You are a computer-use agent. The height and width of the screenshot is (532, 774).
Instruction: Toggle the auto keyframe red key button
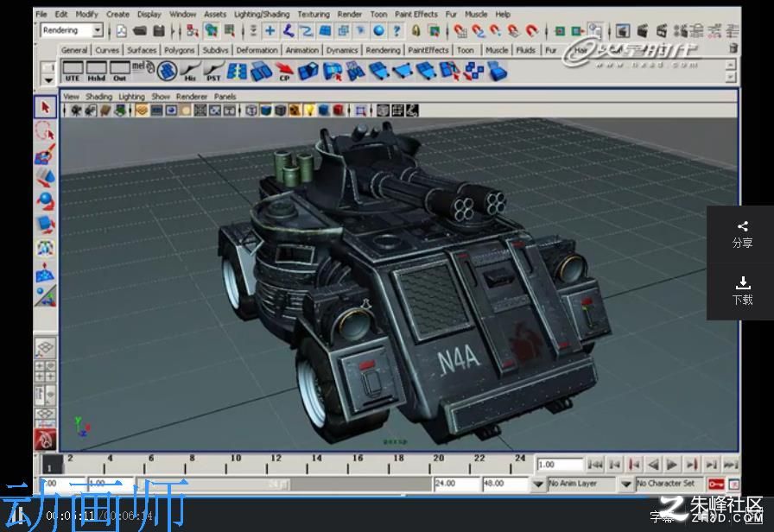point(716,484)
